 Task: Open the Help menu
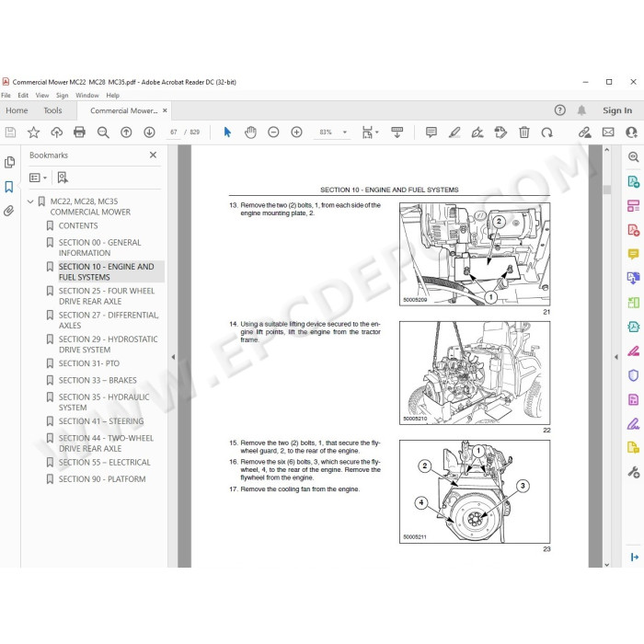point(112,96)
